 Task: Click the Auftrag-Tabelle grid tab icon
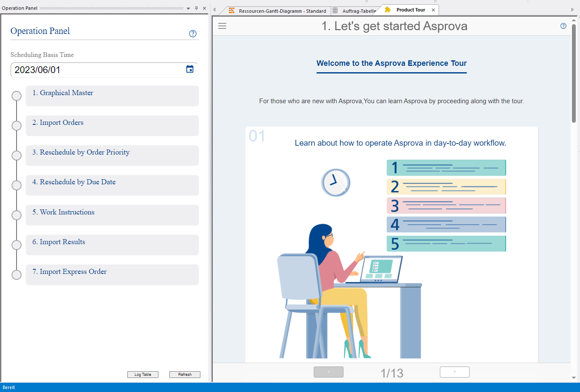[x=335, y=11]
